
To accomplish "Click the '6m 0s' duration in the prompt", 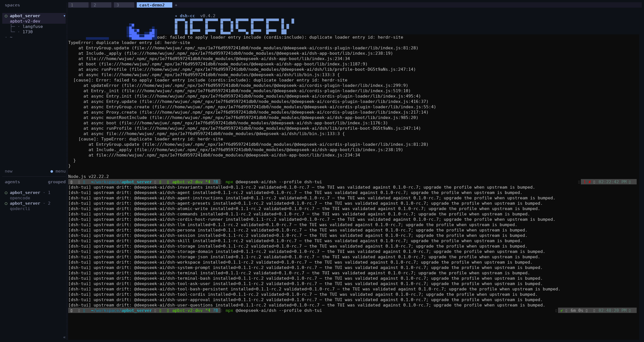I will [x=577, y=310].
